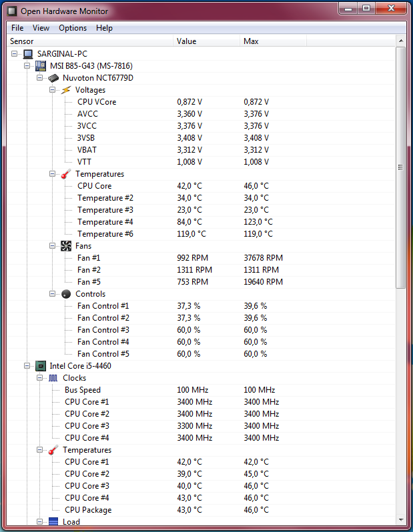Select the Temperature #4 row
Screen dimensions: 413x532
coord(201,222)
